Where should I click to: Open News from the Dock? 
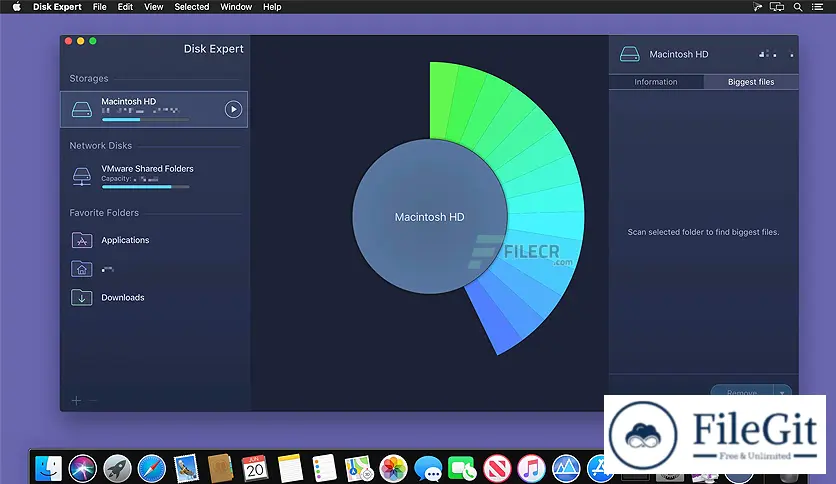(x=497, y=469)
